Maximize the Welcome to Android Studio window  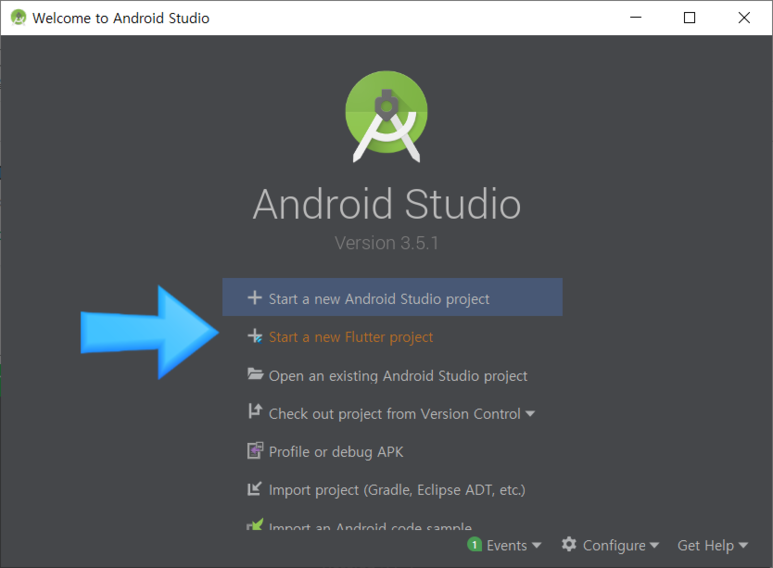[690, 18]
